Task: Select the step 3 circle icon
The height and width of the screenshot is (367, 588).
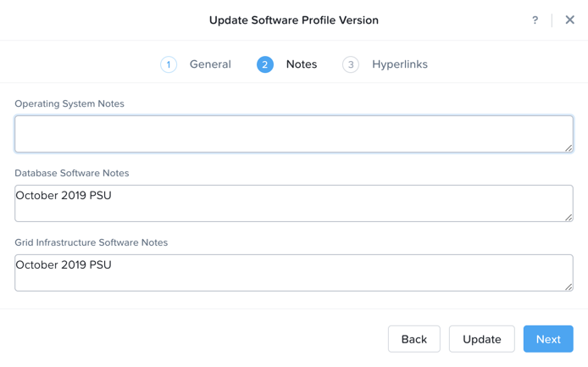Action: point(351,64)
